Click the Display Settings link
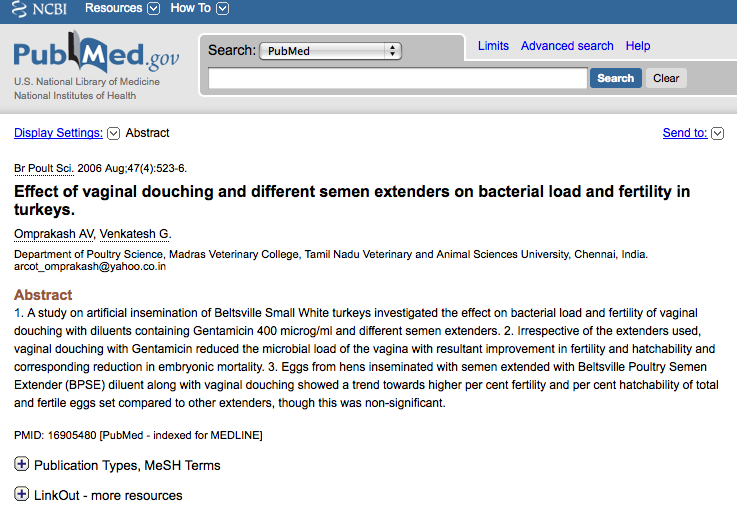737x517 pixels. coord(58,133)
